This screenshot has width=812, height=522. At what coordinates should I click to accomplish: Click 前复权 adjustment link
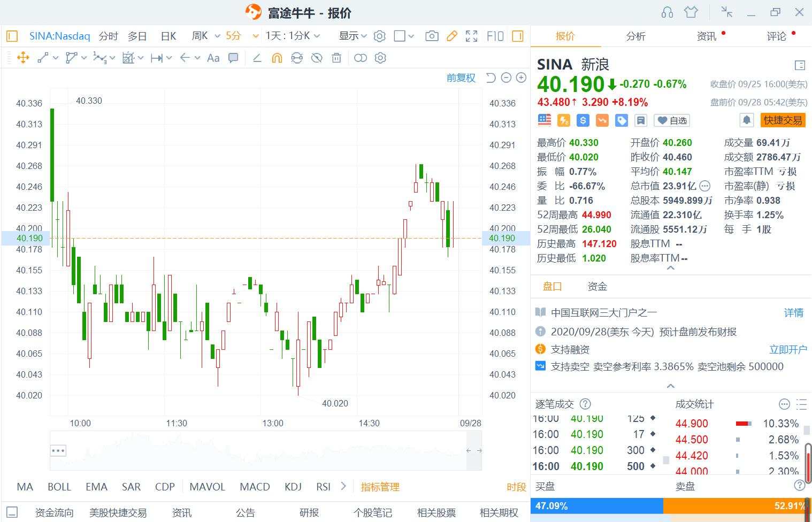point(461,78)
